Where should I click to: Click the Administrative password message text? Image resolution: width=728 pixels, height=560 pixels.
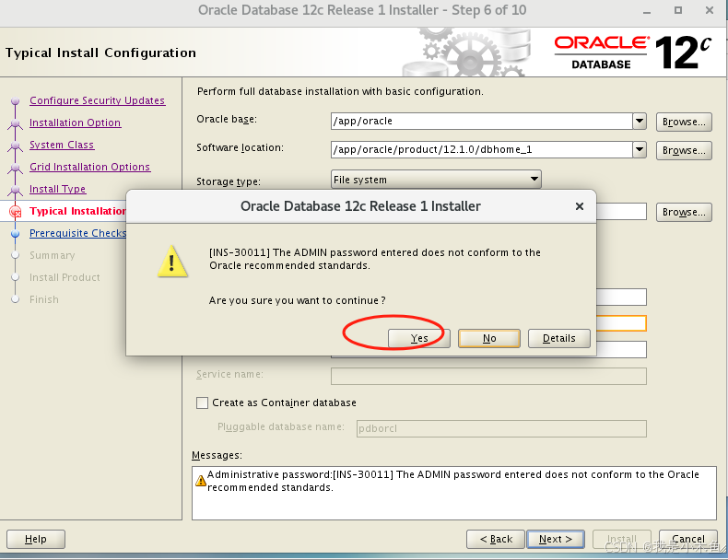tap(452, 481)
